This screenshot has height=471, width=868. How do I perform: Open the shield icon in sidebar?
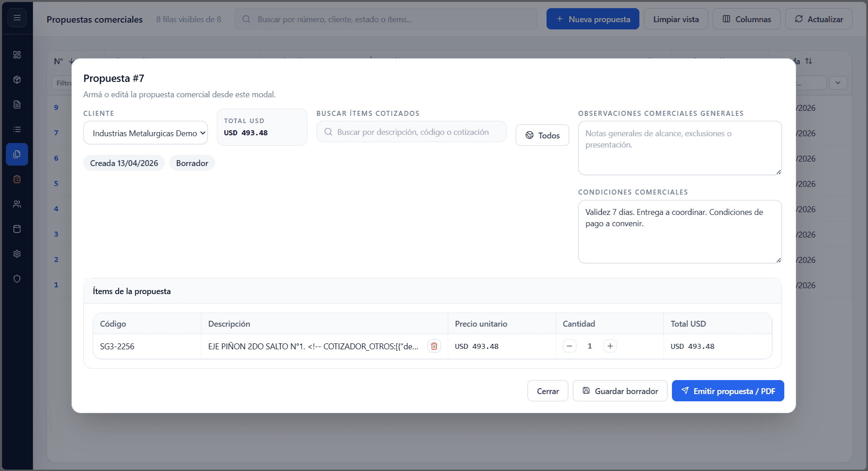[x=17, y=279]
